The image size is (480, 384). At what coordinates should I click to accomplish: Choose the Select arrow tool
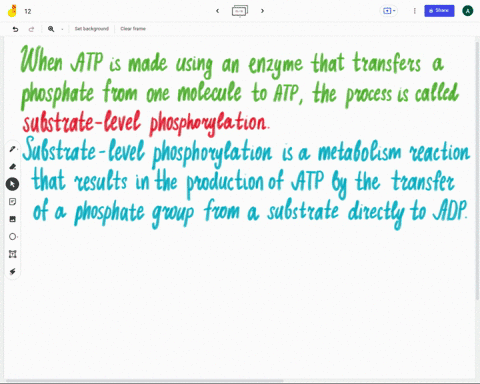(x=12, y=184)
